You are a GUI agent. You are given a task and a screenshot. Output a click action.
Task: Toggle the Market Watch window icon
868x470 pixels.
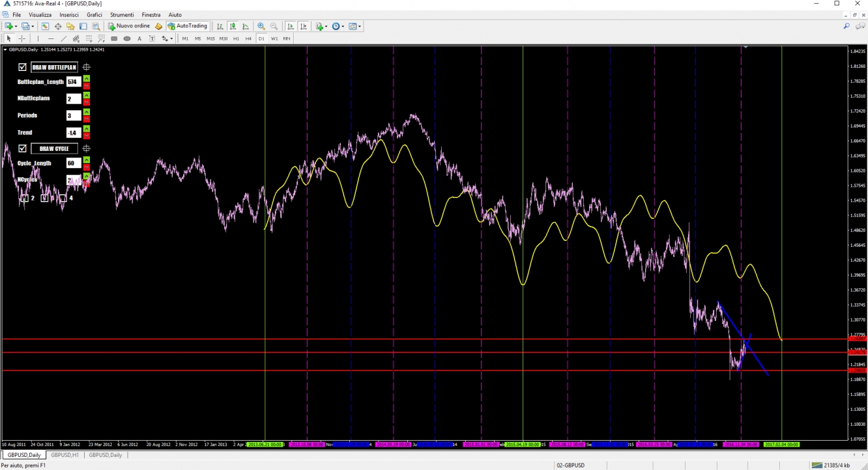(x=45, y=26)
